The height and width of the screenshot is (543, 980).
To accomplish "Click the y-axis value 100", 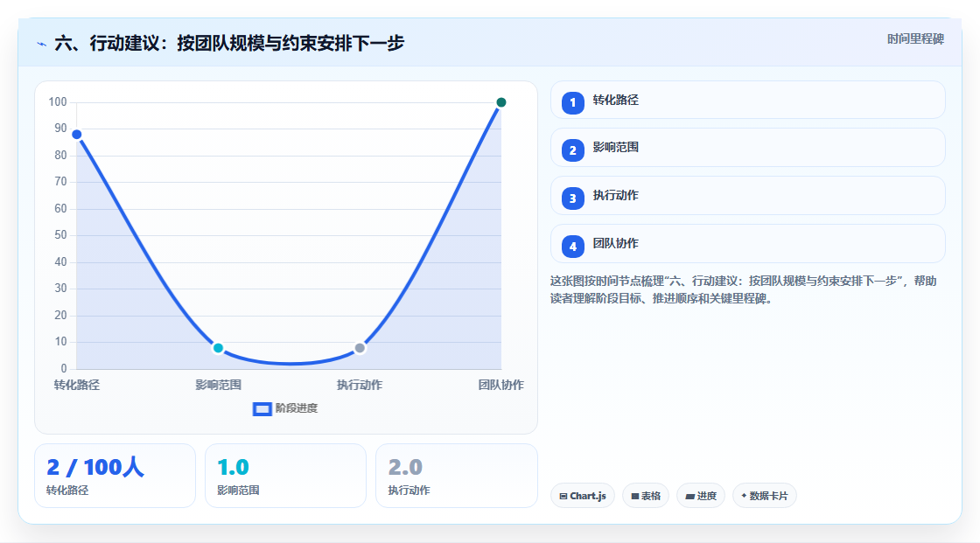I will (58, 101).
